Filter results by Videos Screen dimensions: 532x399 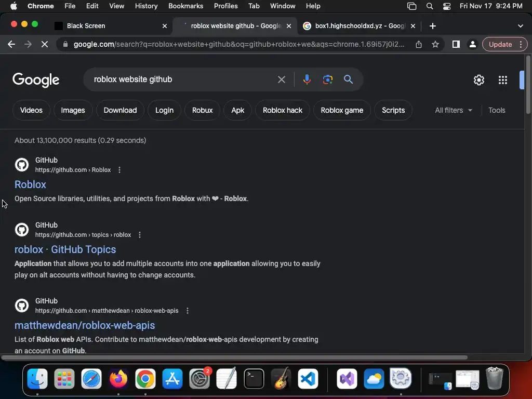31,110
